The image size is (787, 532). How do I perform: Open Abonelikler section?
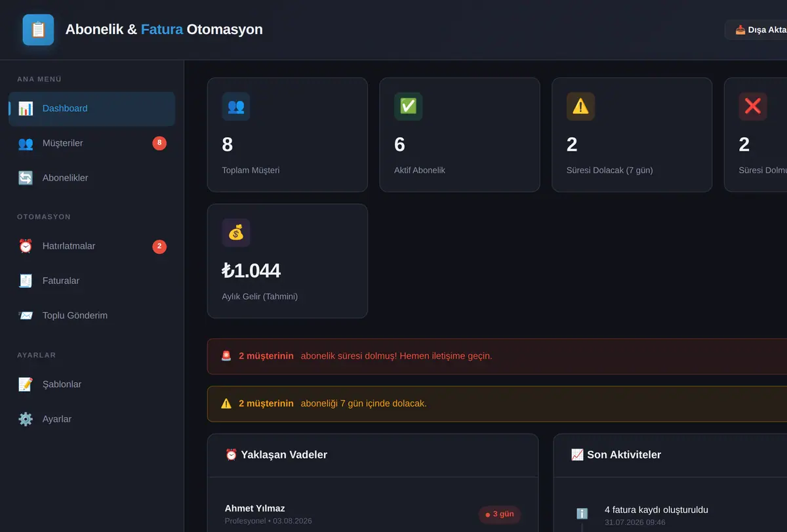[92, 178]
